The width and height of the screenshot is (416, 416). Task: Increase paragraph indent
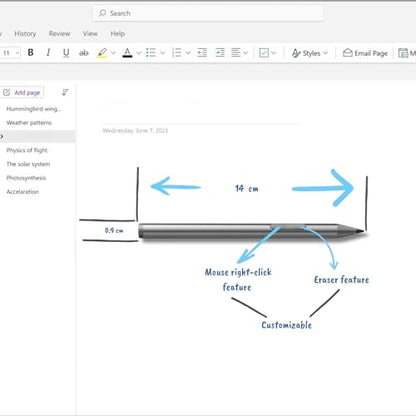[x=220, y=53]
